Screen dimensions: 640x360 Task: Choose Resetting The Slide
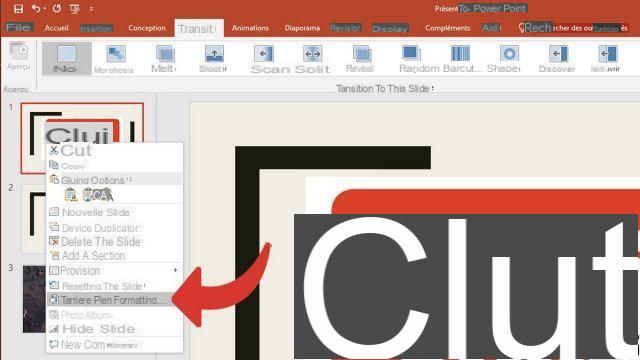[114, 286]
